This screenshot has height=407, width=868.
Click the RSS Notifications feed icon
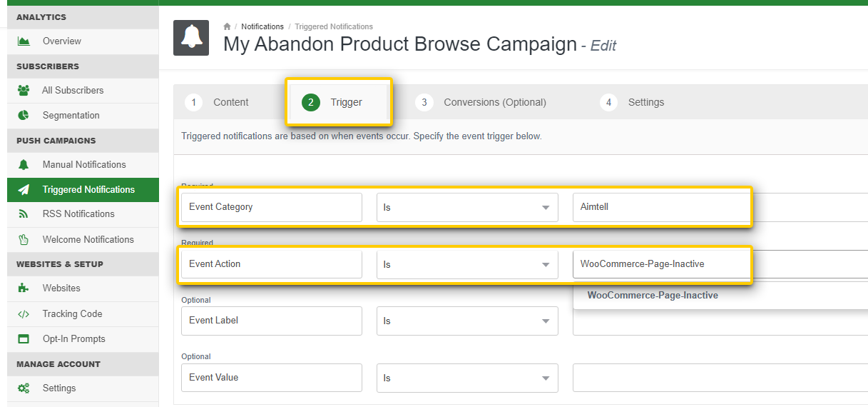[24, 214]
